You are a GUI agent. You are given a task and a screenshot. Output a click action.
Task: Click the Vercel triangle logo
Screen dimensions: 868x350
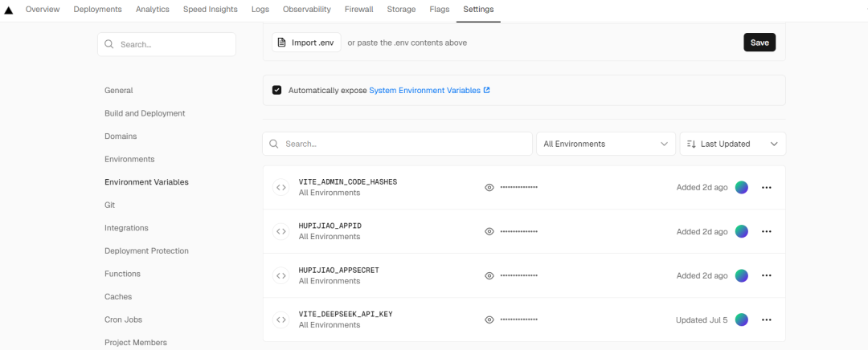coord(8,10)
